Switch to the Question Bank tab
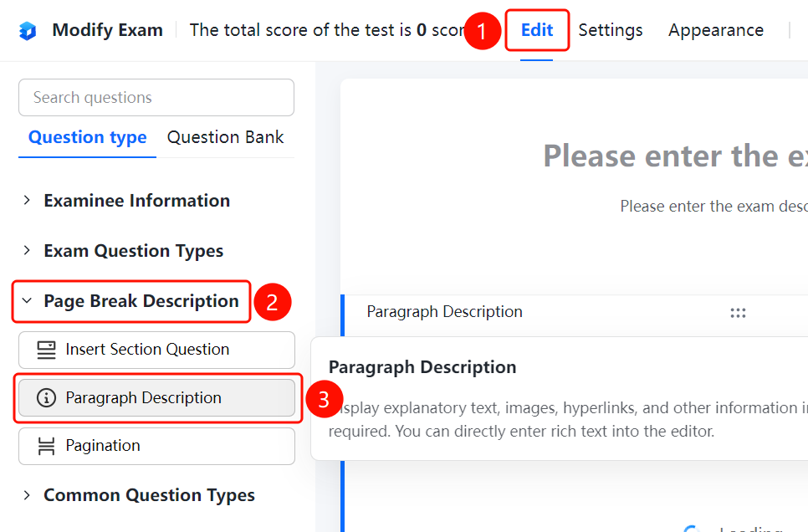 pos(225,137)
